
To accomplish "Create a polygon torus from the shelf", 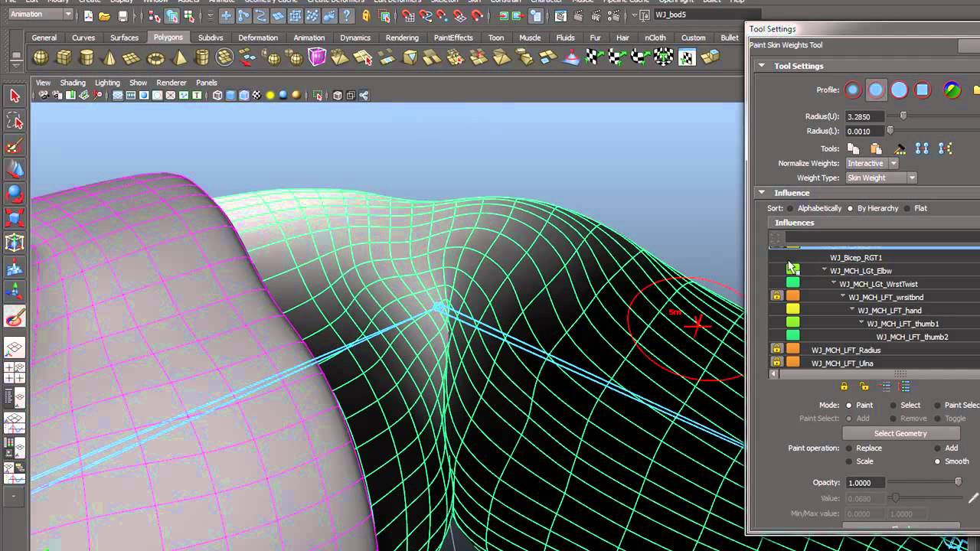I will pos(155,57).
